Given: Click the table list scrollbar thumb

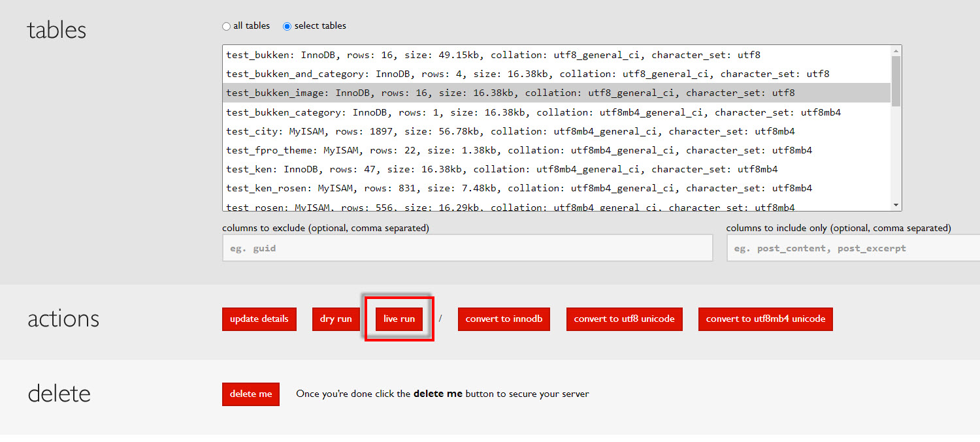Looking at the screenshot, I should click(x=895, y=80).
